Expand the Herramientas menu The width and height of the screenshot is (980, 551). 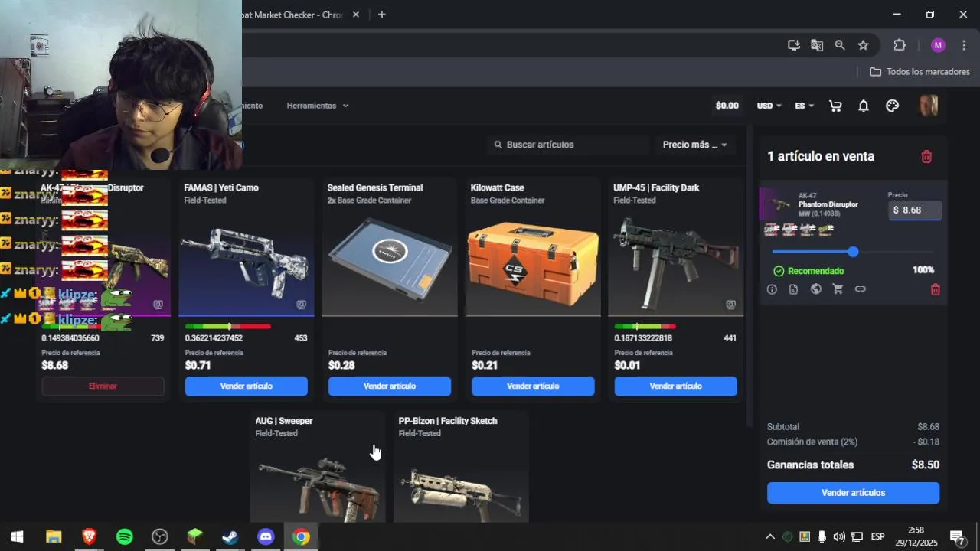[318, 106]
